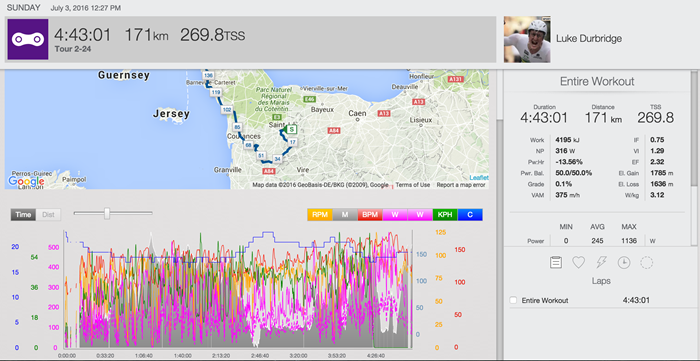Viewport: 700px width, 361px height.
Task: Click the 34 km marker on route
Action: point(278,158)
